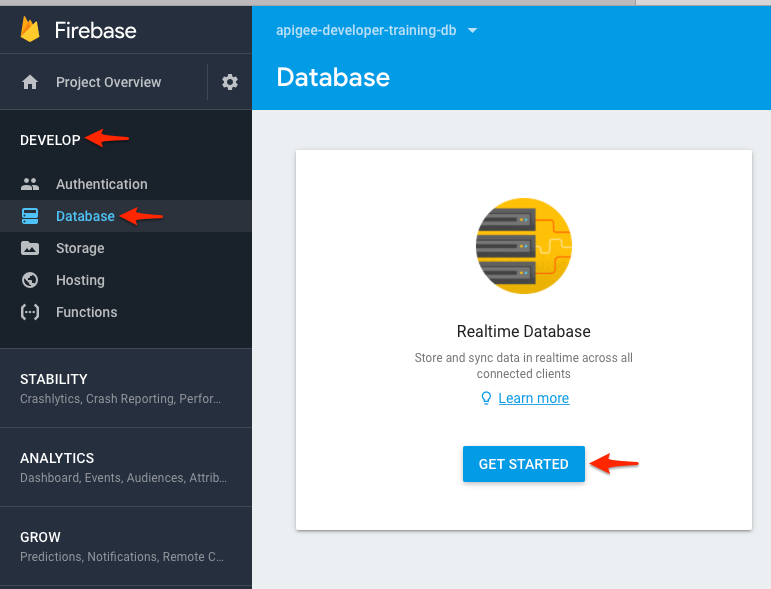Click the Authentication people icon
This screenshot has width=771, height=589.
tap(30, 184)
